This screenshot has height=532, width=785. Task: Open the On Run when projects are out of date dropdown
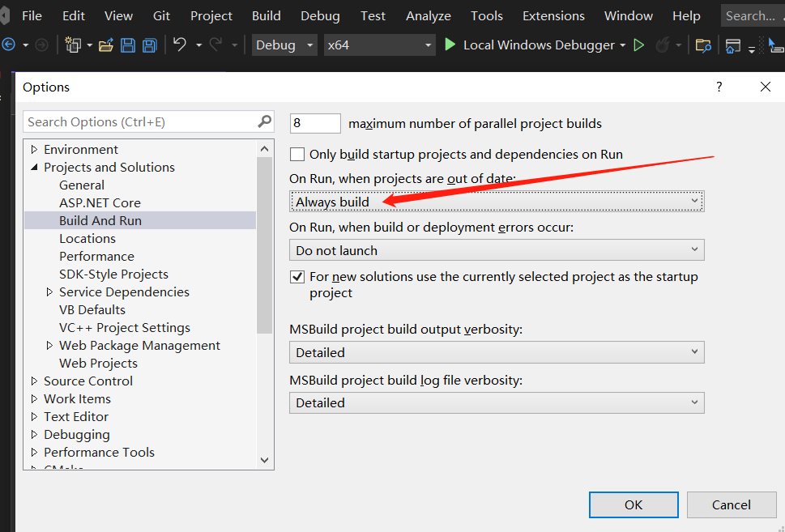point(693,201)
